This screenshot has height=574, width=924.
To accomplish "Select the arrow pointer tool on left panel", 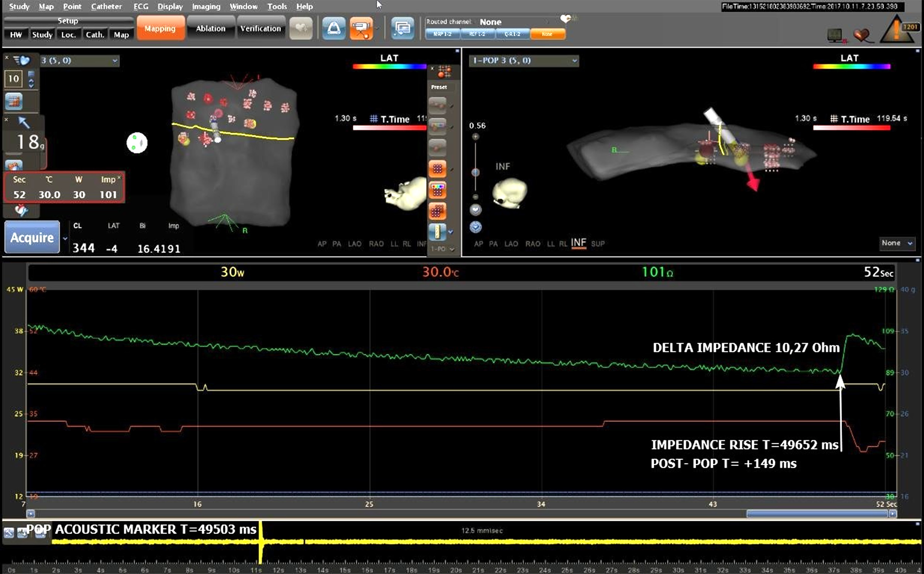I will click(24, 123).
